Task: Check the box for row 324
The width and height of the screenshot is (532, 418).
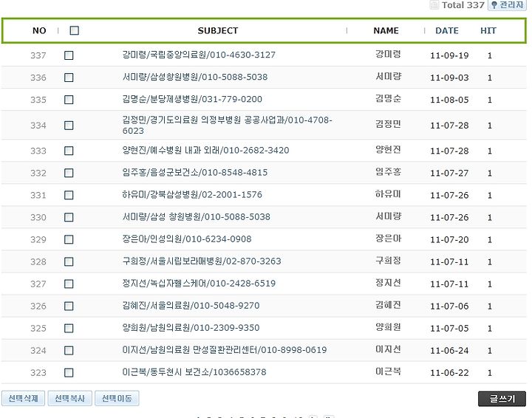Action: (69, 350)
